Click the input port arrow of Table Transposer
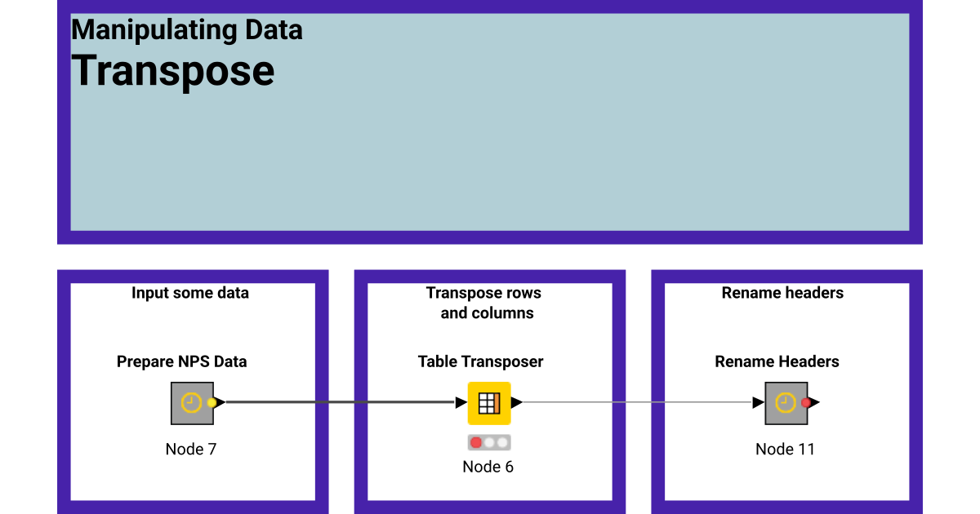This screenshot has width=980, height=514. (459, 402)
